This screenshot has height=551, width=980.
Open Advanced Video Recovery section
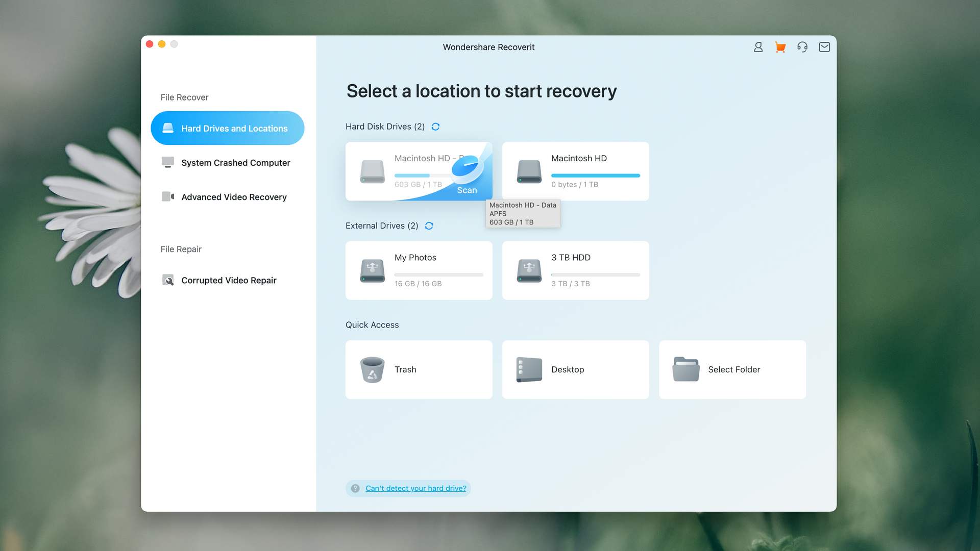pos(228,197)
